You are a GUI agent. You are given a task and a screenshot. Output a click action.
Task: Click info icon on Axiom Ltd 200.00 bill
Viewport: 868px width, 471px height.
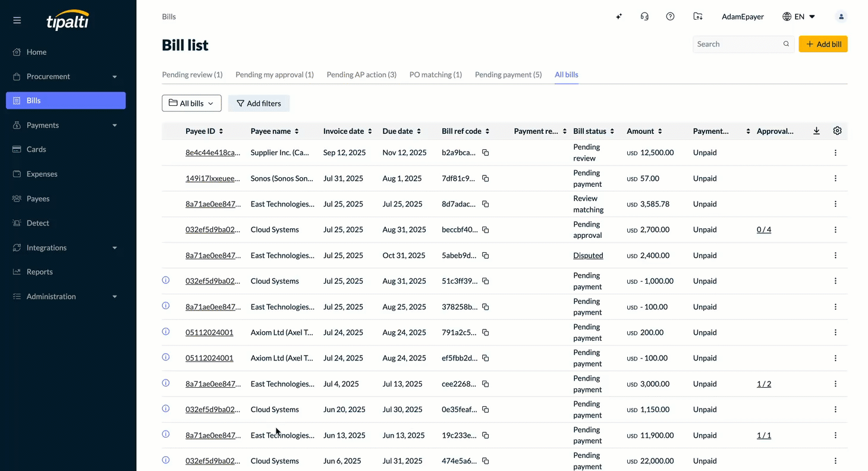coord(166,331)
